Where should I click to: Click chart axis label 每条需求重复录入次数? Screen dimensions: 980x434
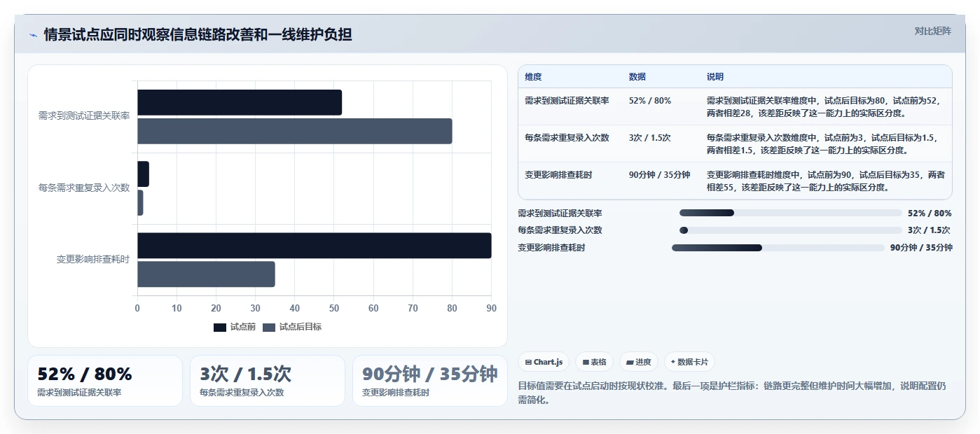coord(84,188)
